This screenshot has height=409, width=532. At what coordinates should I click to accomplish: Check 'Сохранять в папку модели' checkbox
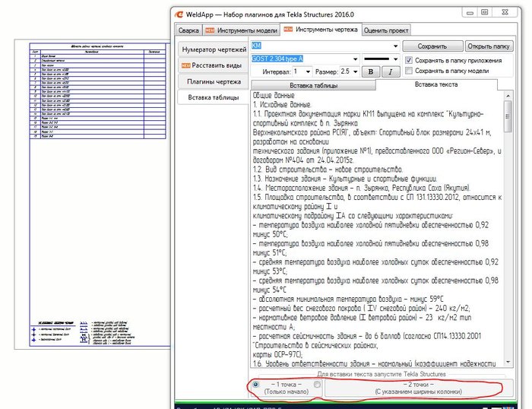coord(409,71)
